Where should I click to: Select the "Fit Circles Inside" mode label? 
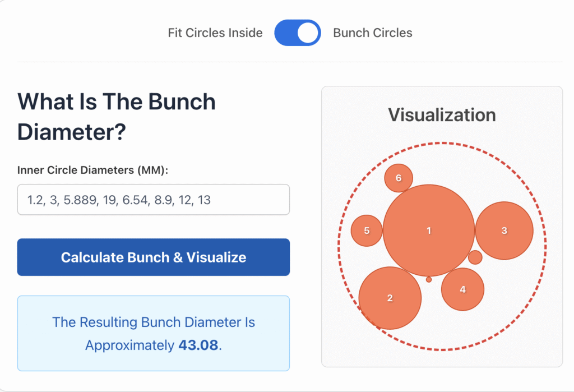click(215, 33)
